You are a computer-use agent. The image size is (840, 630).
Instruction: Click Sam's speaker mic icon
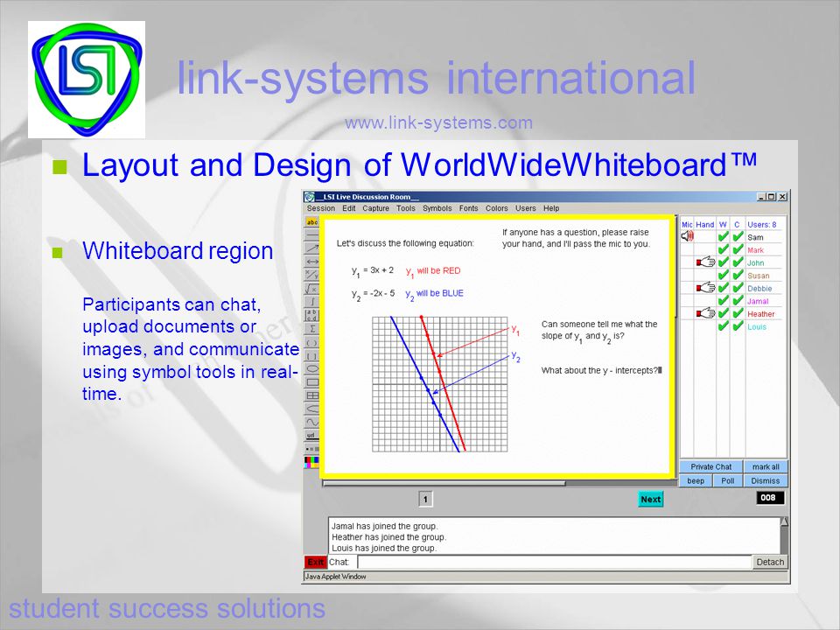(688, 236)
